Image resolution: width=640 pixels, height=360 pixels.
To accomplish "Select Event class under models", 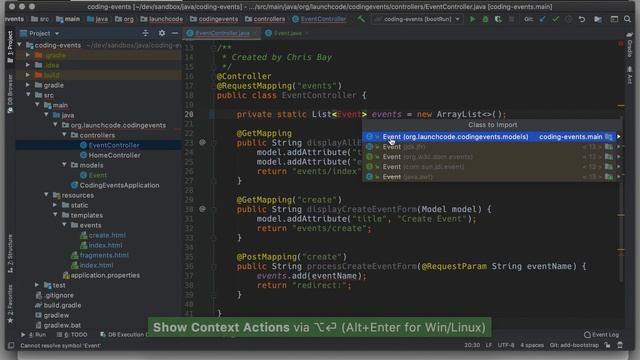I will [98, 175].
